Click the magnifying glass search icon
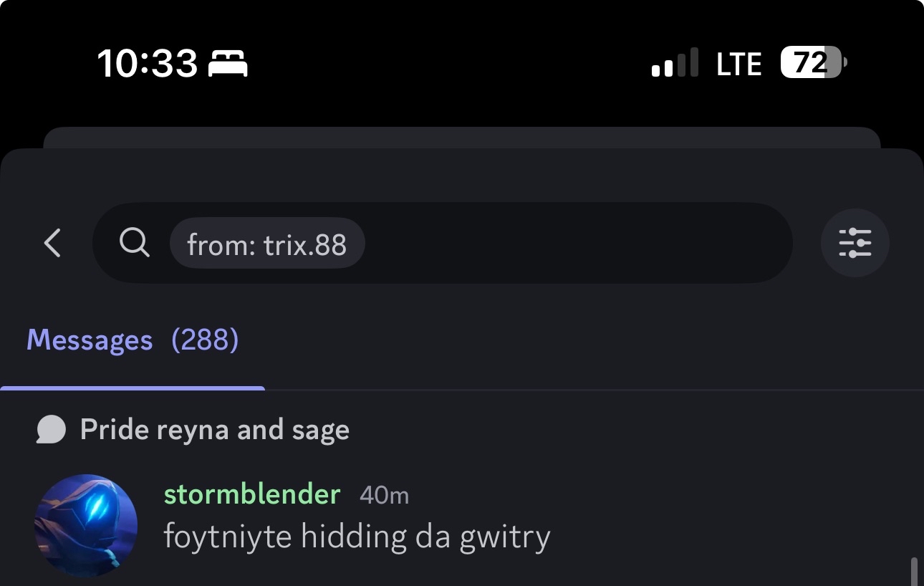The image size is (924, 586). 134,243
